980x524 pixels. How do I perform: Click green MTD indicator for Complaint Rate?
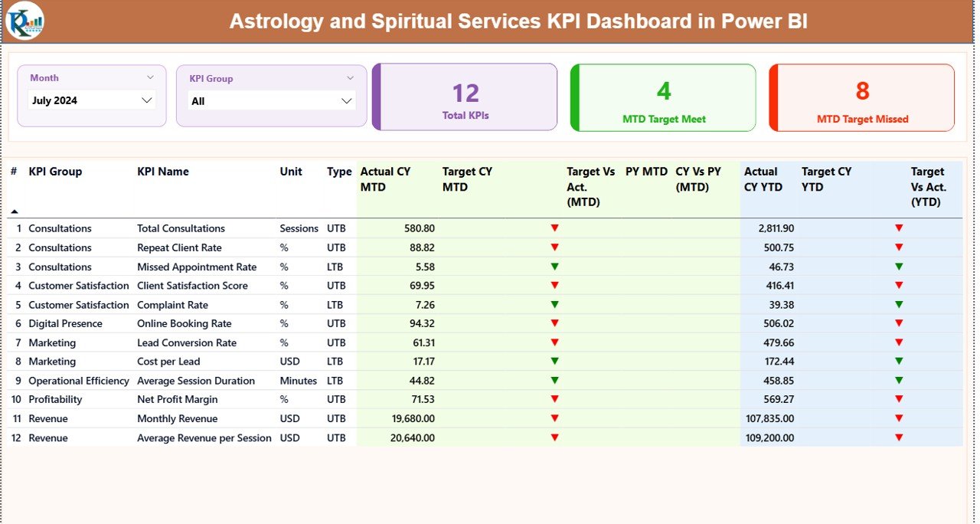554,304
